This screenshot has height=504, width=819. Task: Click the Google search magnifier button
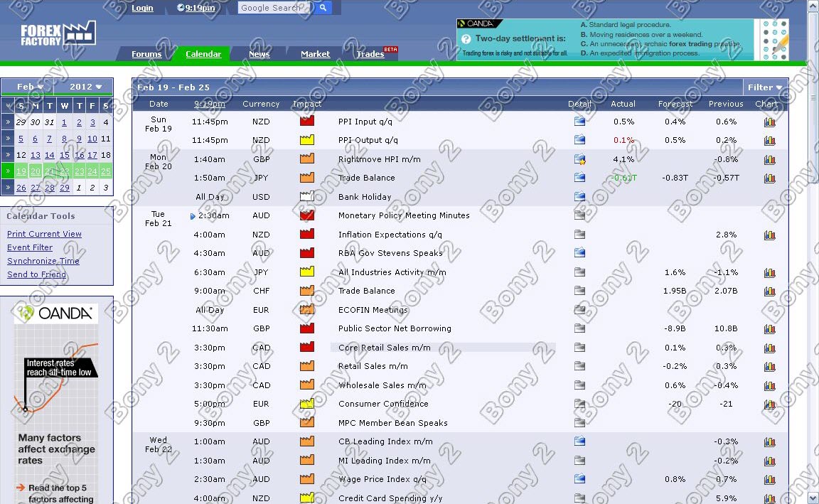pos(323,8)
